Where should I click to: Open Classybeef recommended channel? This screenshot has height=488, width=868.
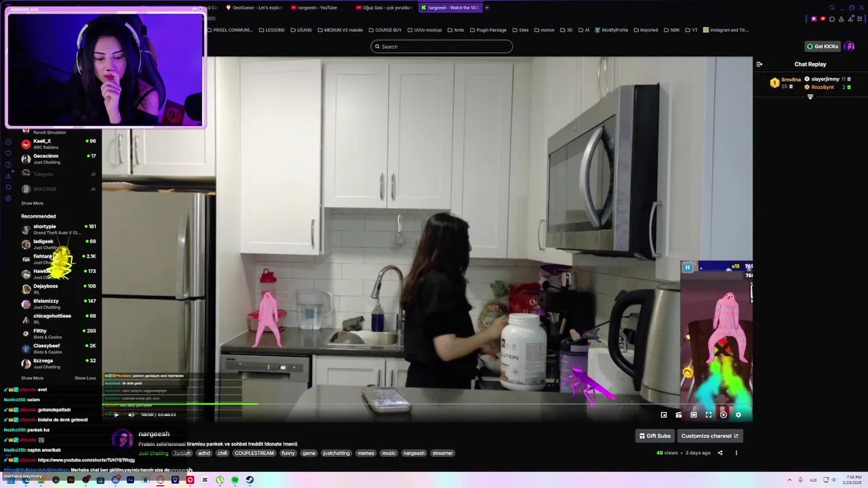58,348
